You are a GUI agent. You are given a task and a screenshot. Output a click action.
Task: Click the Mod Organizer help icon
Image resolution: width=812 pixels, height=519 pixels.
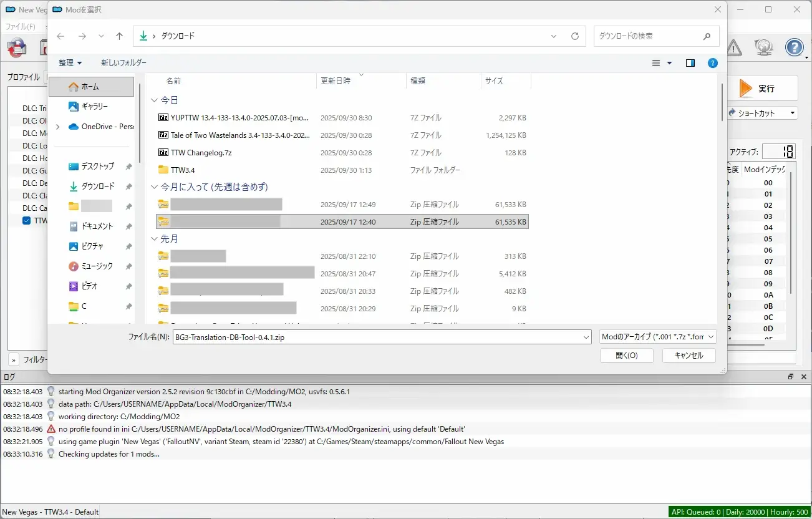coord(794,47)
